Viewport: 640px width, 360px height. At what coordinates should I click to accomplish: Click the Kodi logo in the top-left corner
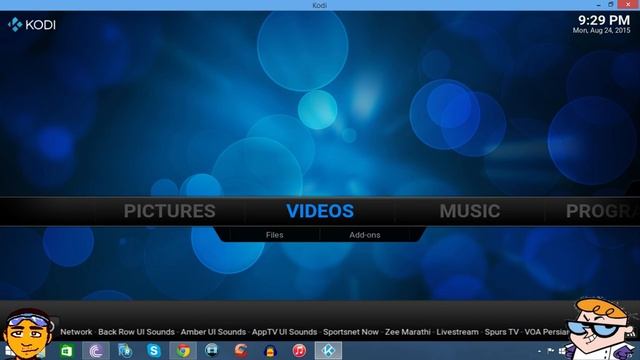(31, 24)
